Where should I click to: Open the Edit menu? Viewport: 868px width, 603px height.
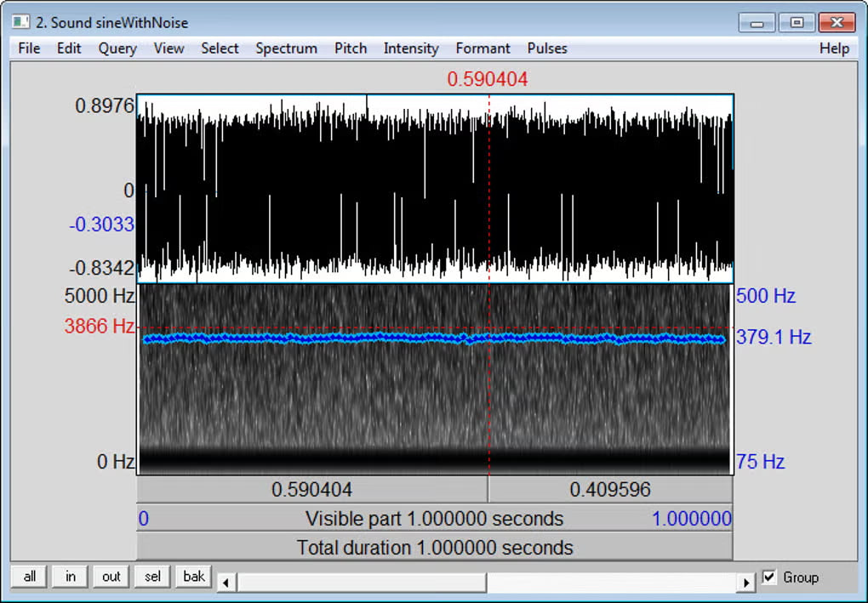pyautogui.click(x=69, y=48)
